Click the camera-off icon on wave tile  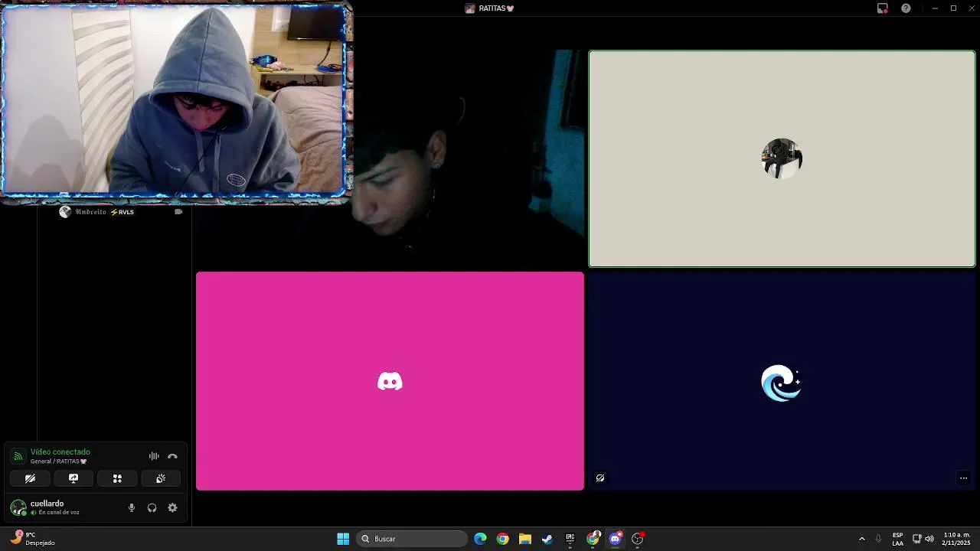click(x=600, y=478)
